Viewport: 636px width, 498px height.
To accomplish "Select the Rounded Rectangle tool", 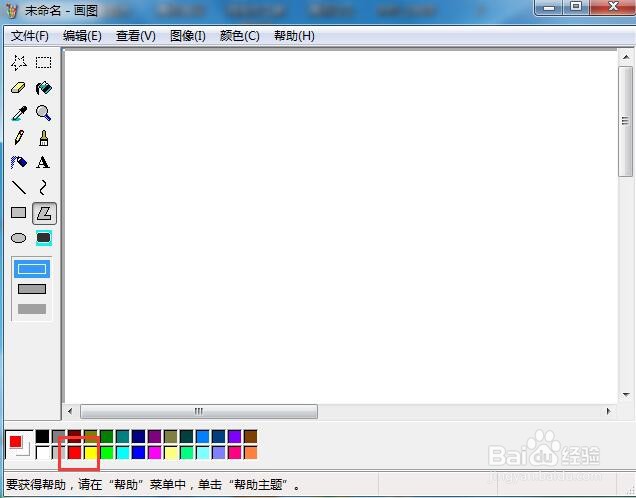I will tap(43, 238).
